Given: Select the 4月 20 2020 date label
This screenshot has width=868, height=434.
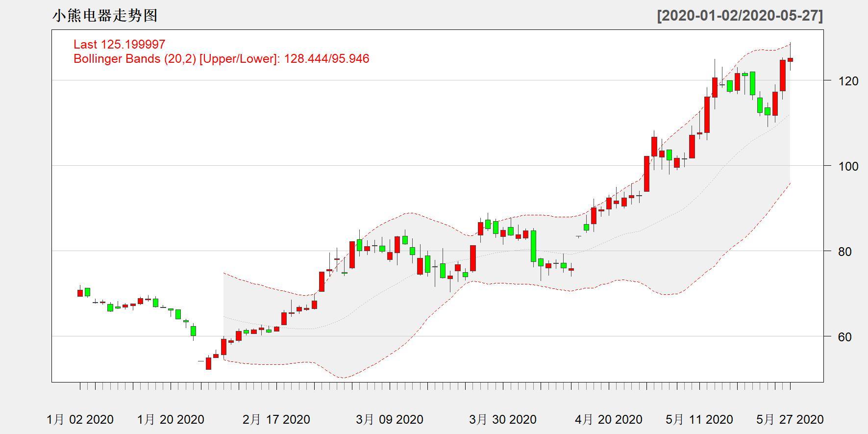Looking at the screenshot, I should tap(609, 420).
